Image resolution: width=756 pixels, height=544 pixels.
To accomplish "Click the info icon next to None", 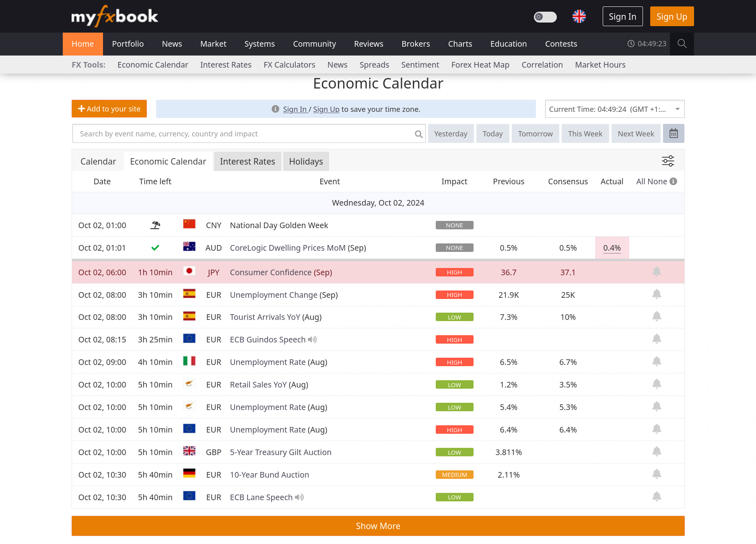I will click(674, 181).
